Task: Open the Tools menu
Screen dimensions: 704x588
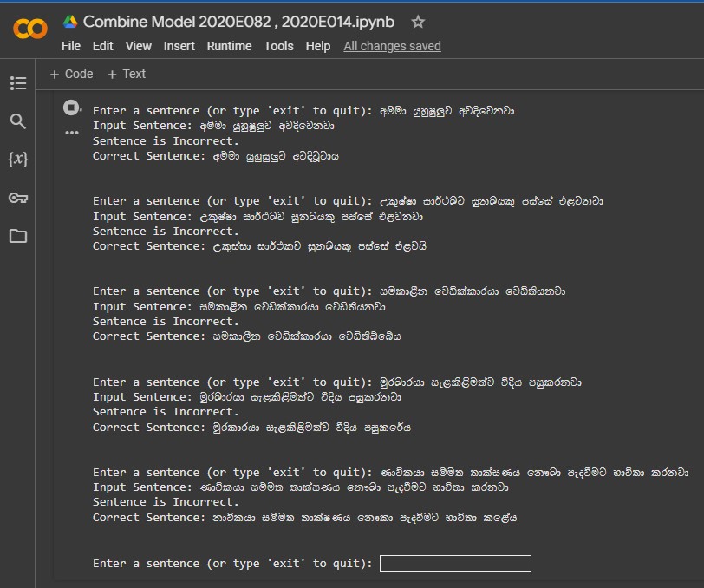Action: tap(278, 46)
